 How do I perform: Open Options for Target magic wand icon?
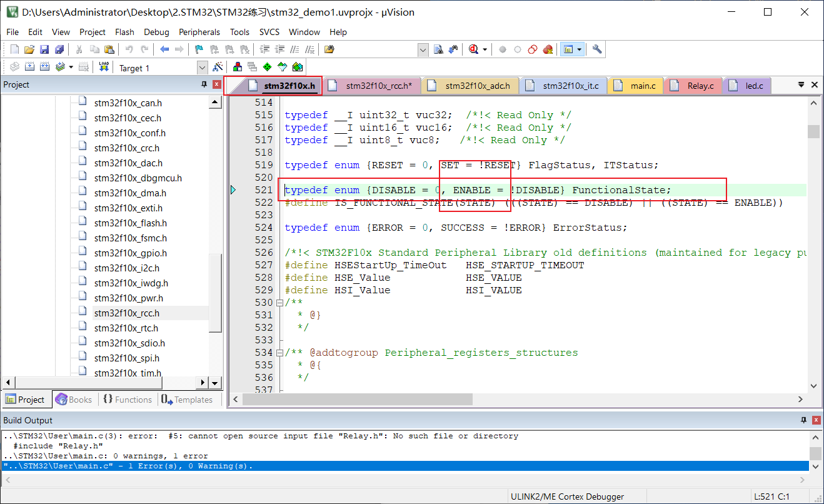[218, 67]
